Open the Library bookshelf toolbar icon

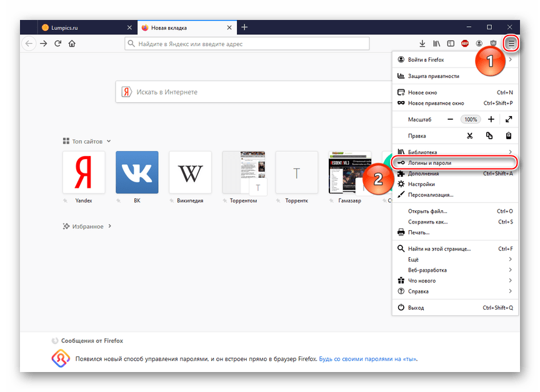437,44
